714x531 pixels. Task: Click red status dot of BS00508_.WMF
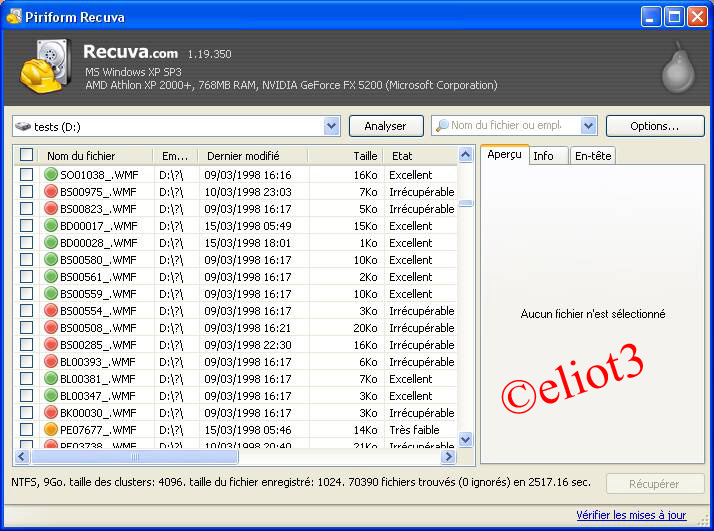[x=51, y=327]
